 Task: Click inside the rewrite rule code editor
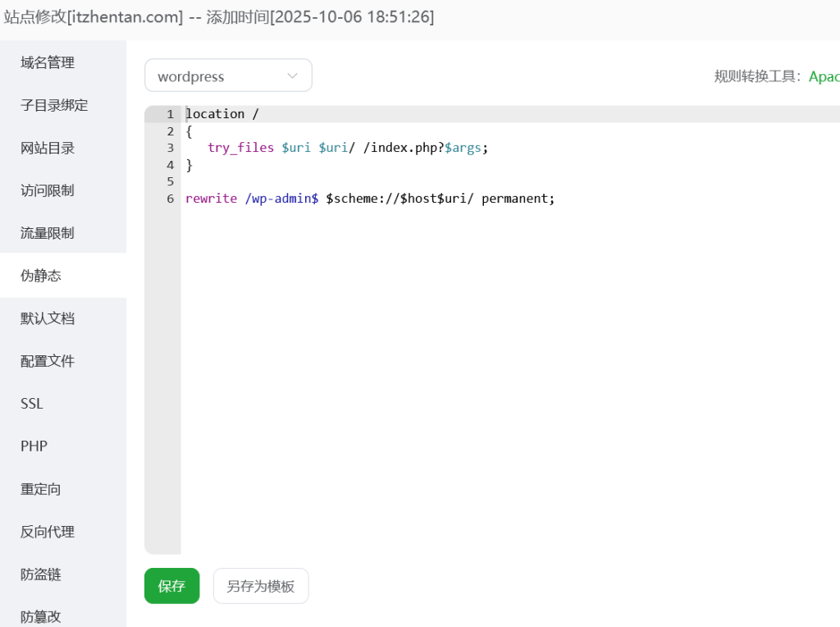pyautogui.click(x=410, y=287)
